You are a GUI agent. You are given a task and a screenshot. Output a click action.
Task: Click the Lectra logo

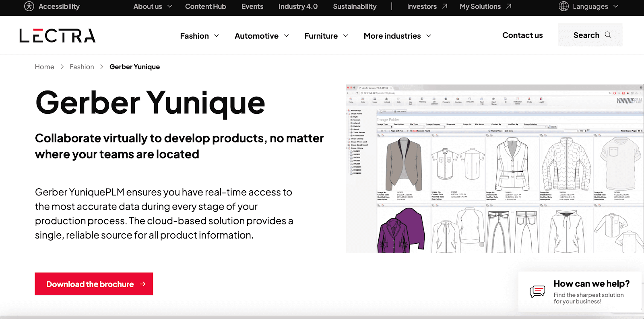58,36
